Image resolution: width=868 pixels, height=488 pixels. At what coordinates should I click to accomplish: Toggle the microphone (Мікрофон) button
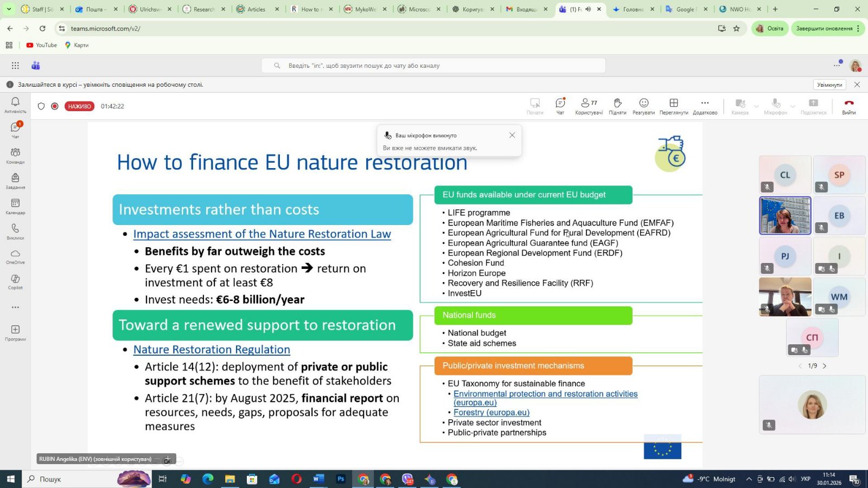[775, 106]
